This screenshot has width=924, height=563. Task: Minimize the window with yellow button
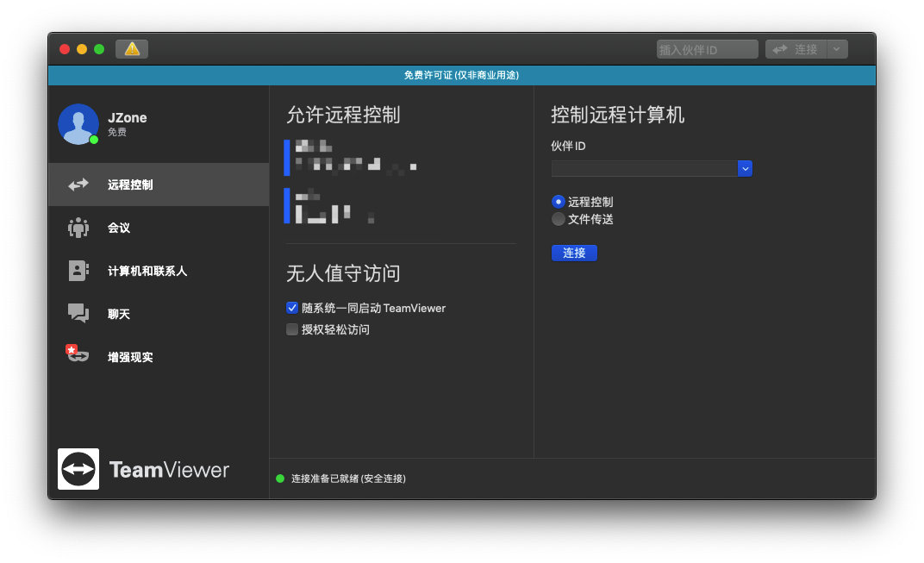[x=82, y=49]
